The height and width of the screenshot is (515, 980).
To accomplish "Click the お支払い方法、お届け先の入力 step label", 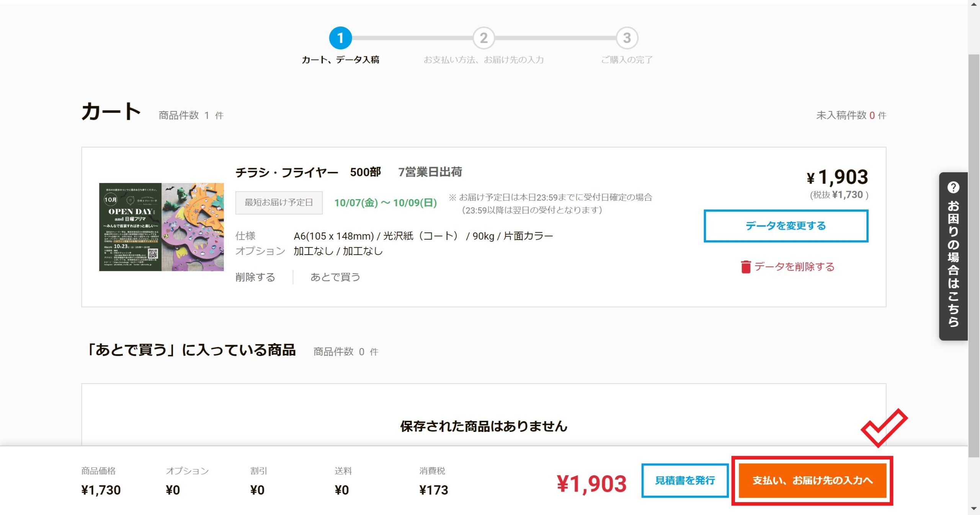I will click(483, 60).
